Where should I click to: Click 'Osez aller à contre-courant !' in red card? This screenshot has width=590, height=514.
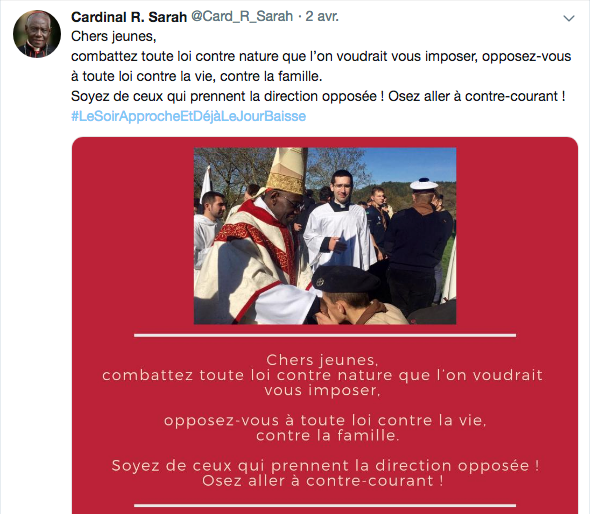pyautogui.click(x=323, y=481)
